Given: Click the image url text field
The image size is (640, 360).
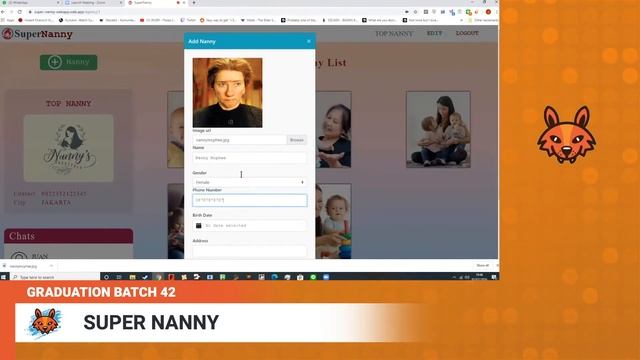Looking at the screenshot, I should (240, 140).
